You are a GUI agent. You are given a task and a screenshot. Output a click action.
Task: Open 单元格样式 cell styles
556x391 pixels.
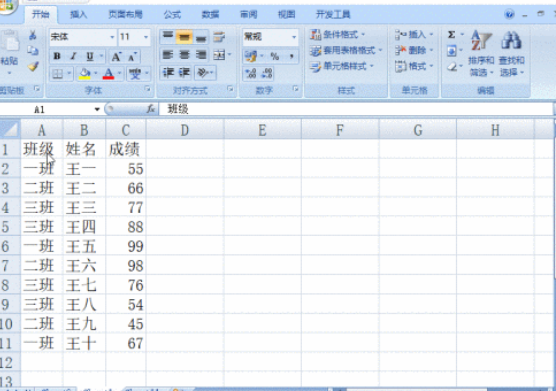[342, 66]
